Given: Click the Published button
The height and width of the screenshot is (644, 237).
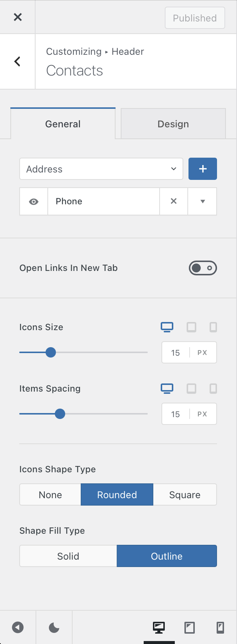Looking at the screenshot, I should 195,18.
